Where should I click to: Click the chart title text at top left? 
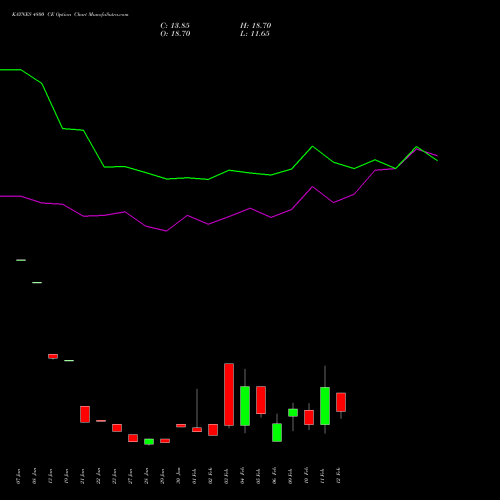[x=70, y=15]
